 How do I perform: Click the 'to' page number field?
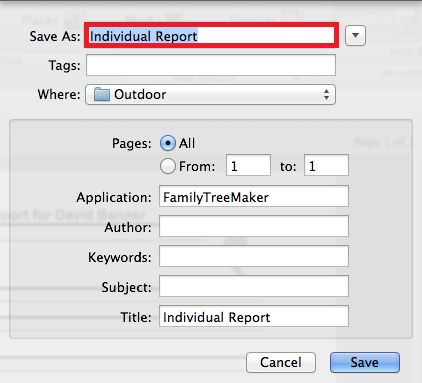326,165
